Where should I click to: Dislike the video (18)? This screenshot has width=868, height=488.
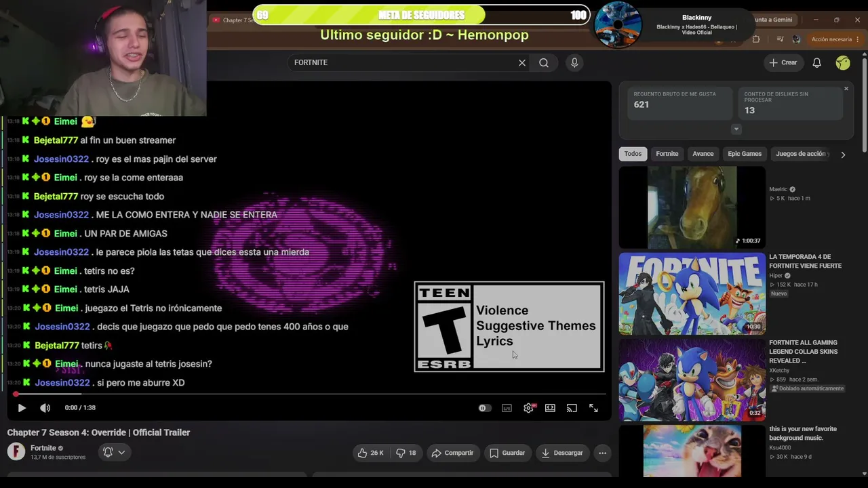[x=406, y=453]
